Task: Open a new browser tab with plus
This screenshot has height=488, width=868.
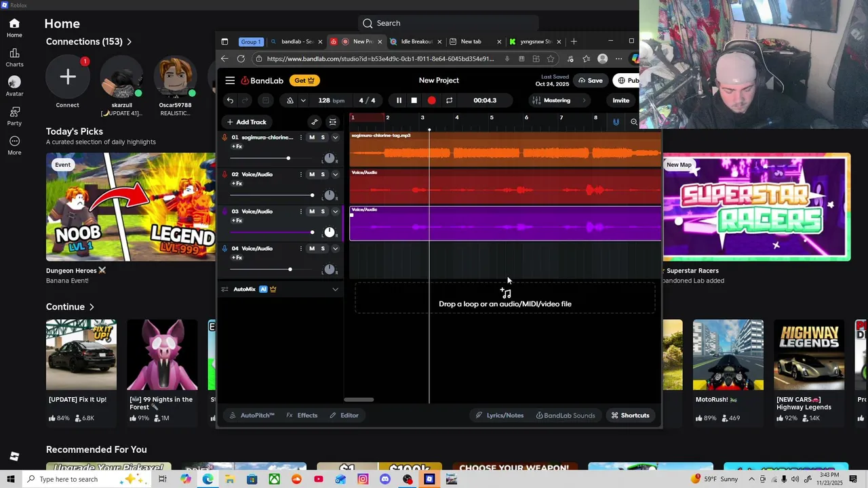Action: pyautogui.click(x=574, y=41)
